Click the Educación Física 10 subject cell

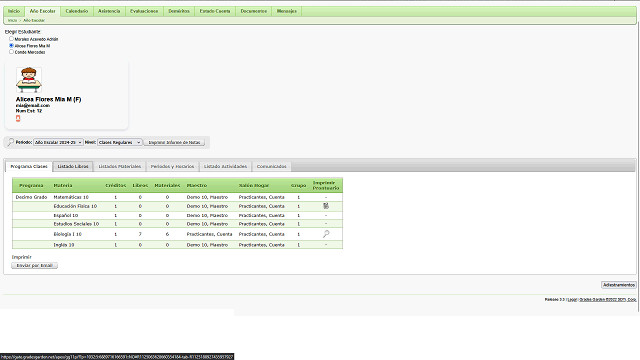coord(75,206)
